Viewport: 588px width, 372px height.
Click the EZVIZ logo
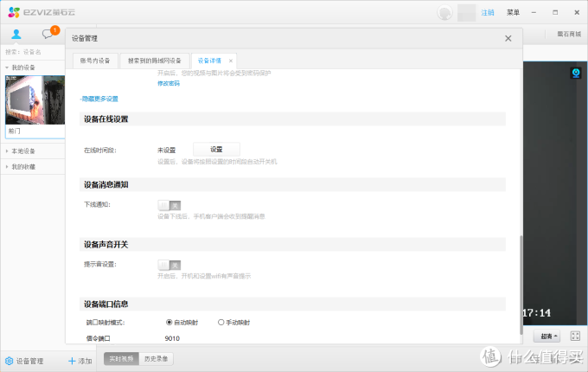pyautogui.click(x=42, y=12)
